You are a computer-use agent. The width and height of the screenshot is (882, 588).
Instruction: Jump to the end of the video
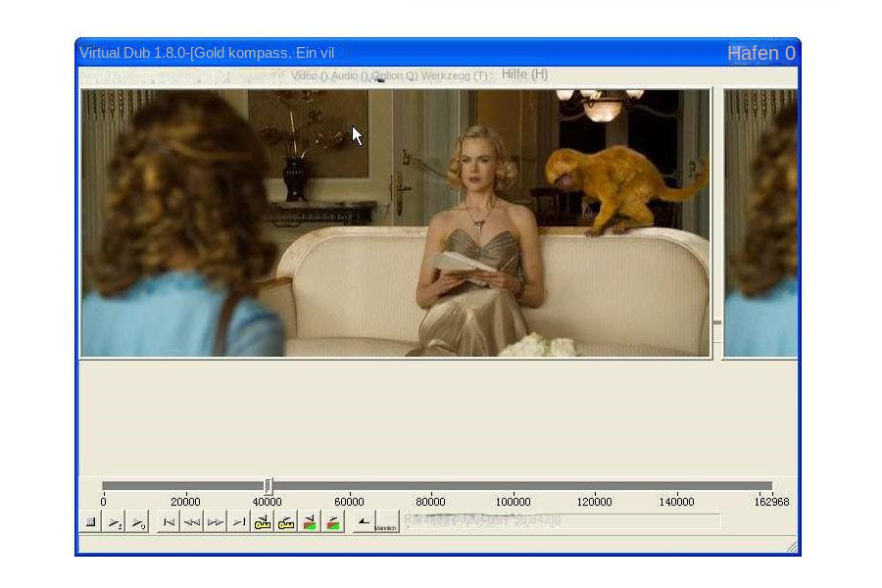239,522
